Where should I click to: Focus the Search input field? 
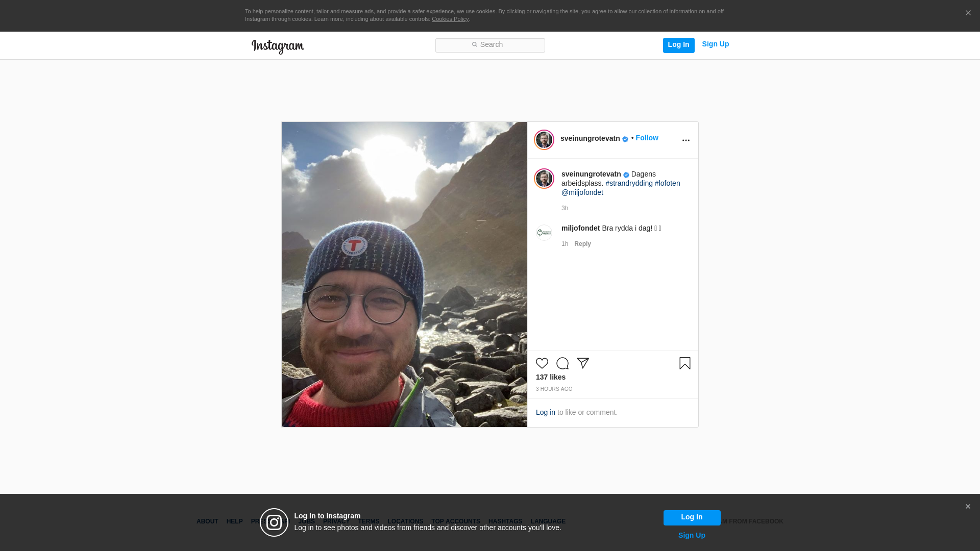click(490, 45)
